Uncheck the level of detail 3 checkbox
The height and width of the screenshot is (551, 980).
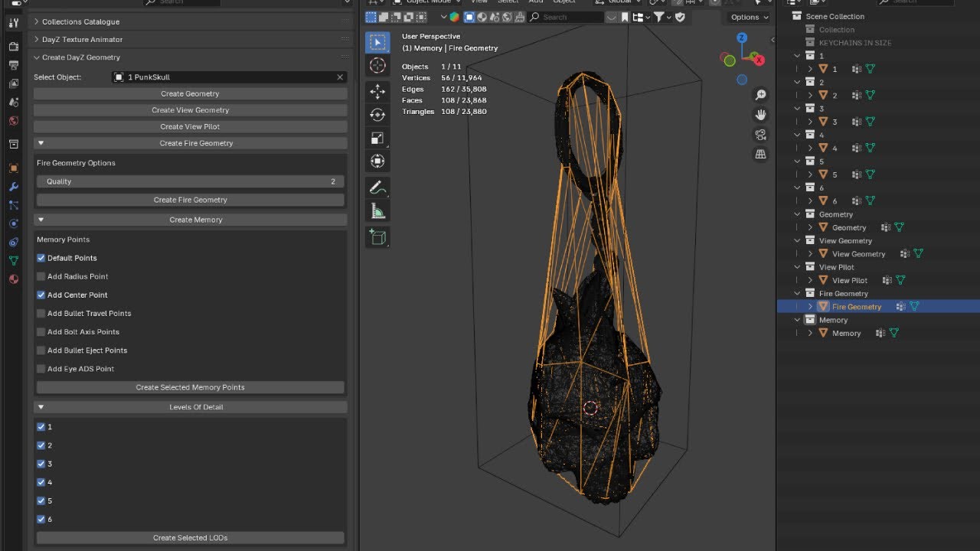41,464
